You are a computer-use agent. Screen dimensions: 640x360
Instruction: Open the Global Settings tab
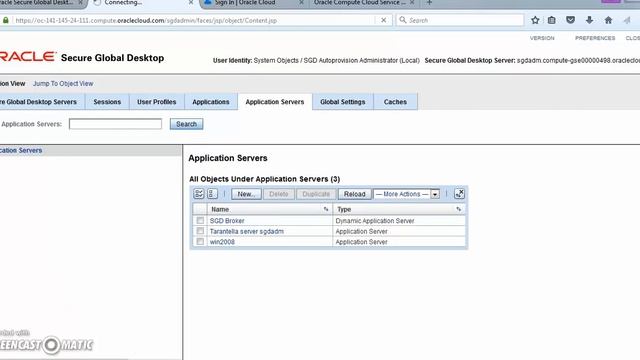(342, 102)
